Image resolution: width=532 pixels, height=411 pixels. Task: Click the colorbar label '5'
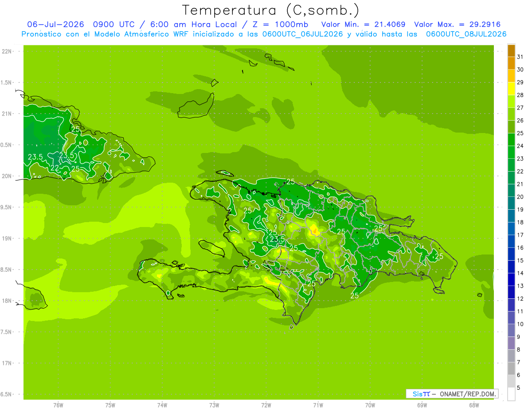click(x=519, y=388)
